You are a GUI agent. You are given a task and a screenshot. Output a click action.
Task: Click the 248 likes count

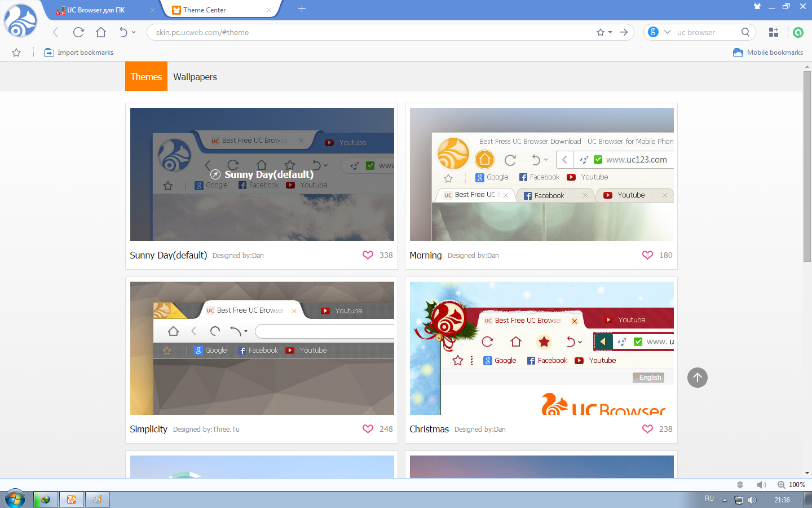386,429
